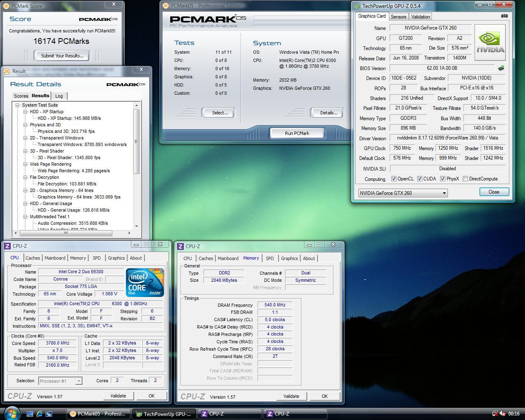Toggle the CUDA checkbox
Viewport: 525px width, 420px height.
pos(420,179)
